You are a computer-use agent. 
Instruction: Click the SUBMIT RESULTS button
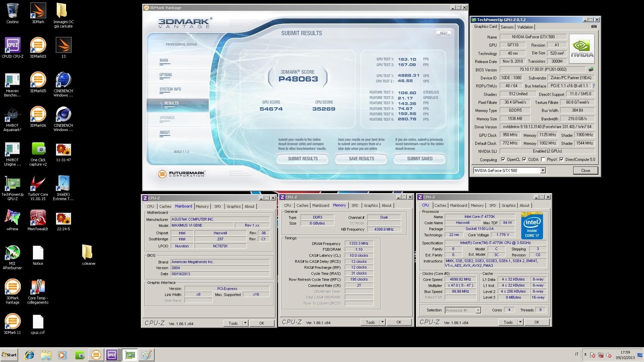[x=303, y=159]
